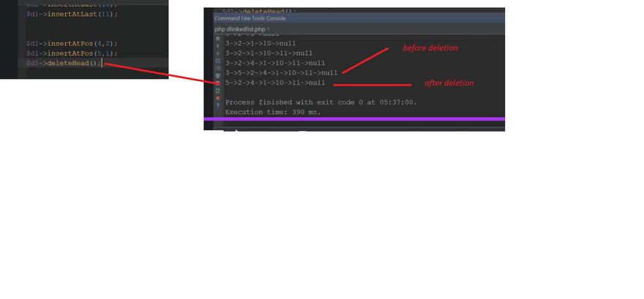Click the print icon in console toolbar
The image size is (644, 299).
click(217, 75)
